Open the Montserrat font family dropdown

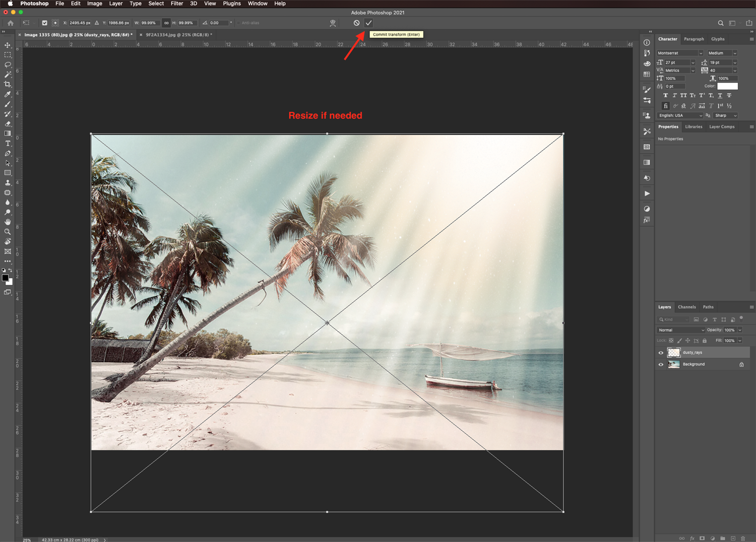point(679,53)
